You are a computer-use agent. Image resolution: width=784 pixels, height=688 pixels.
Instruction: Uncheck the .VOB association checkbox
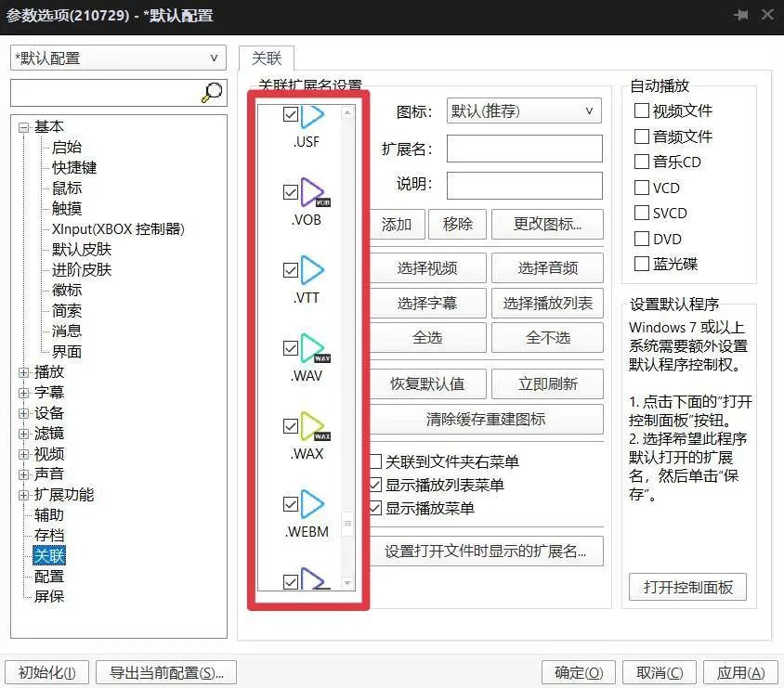pos(291,192)
